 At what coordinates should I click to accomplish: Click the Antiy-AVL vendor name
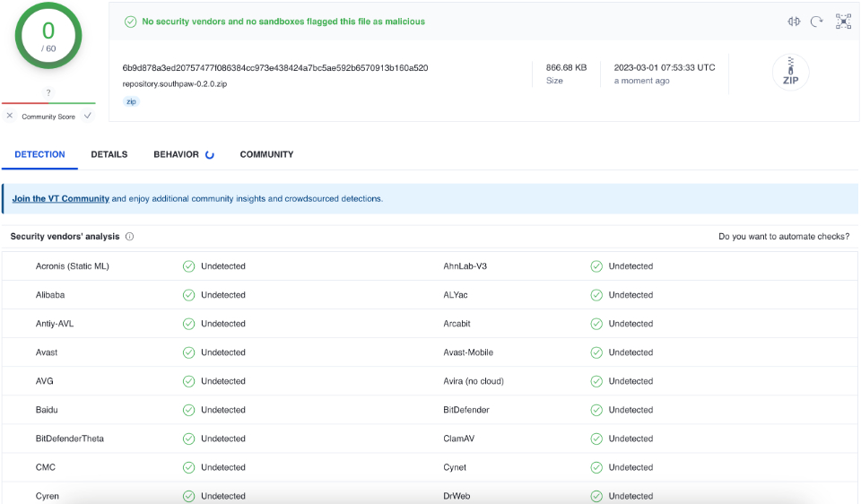55,324
